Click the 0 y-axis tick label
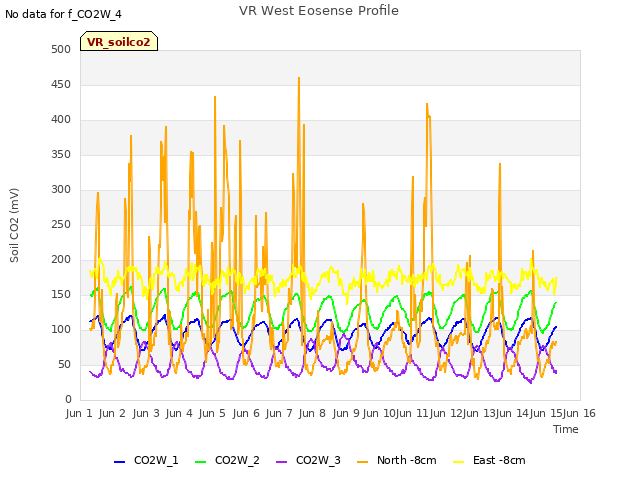The width and height of the screenshot is (640, 480). point(68,399)
